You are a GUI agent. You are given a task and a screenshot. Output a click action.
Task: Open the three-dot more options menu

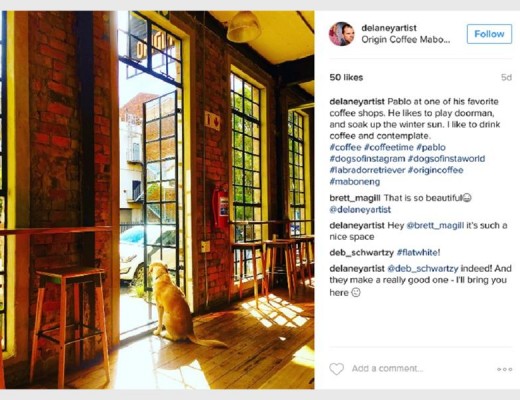504,369
